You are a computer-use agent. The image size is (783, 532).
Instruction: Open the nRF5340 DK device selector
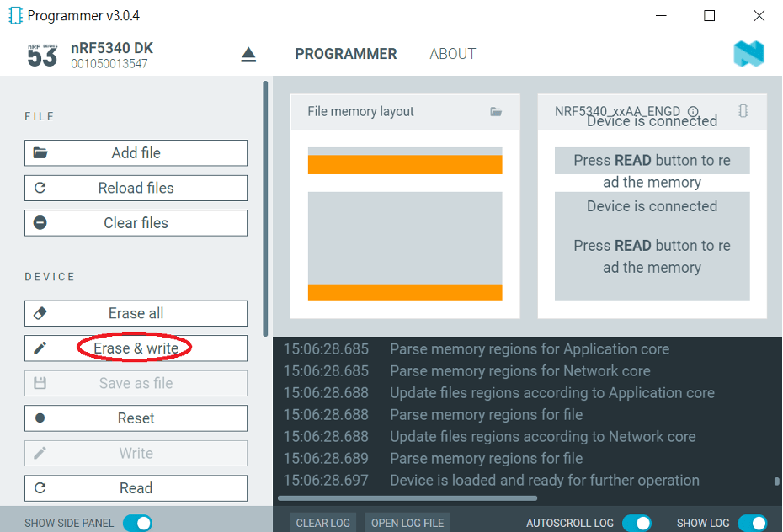pos(111,55)
